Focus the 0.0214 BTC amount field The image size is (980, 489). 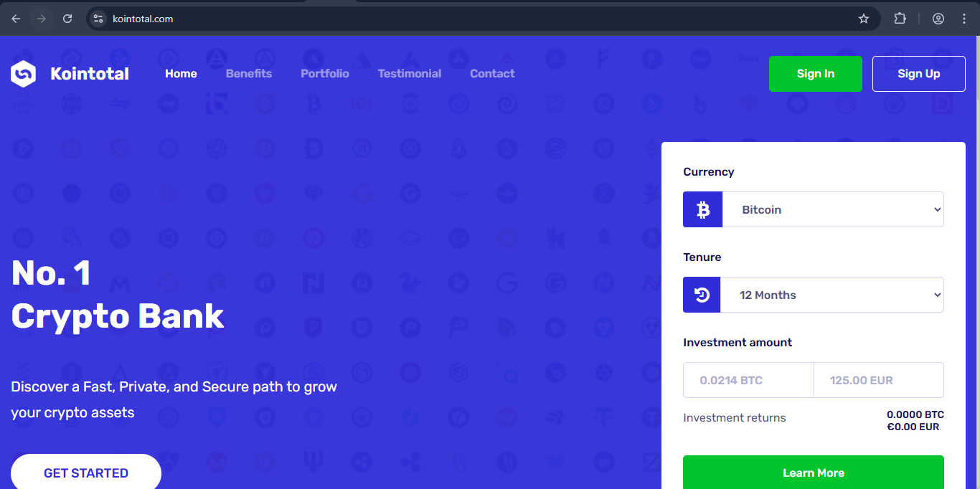[748, 380]
